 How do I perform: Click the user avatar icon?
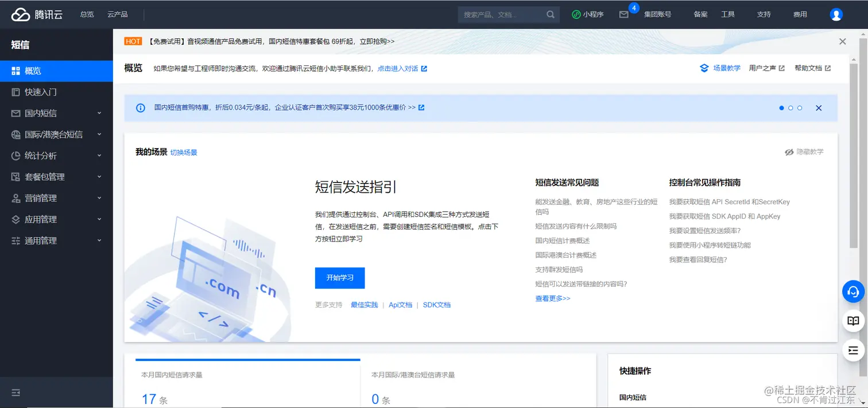click(836, 14)
